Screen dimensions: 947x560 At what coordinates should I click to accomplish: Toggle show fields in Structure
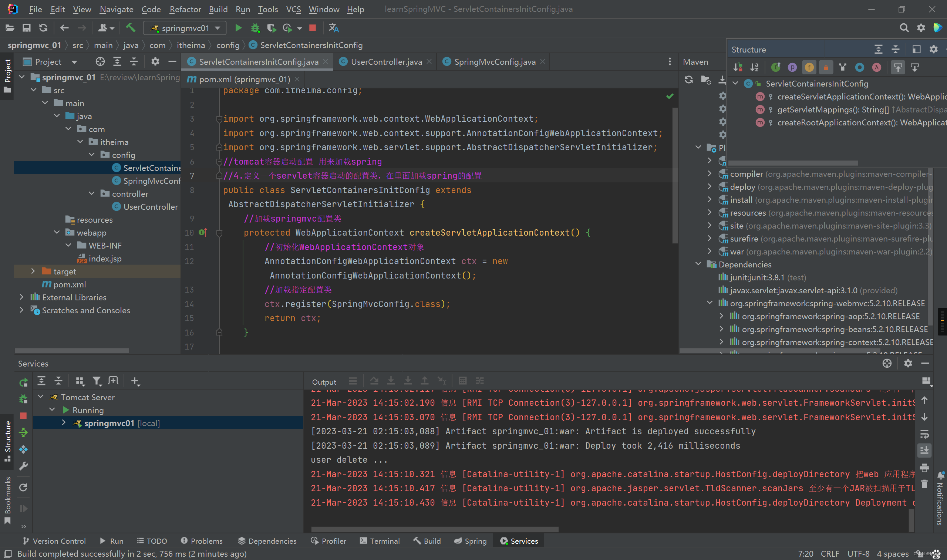[x=809, y=68]
